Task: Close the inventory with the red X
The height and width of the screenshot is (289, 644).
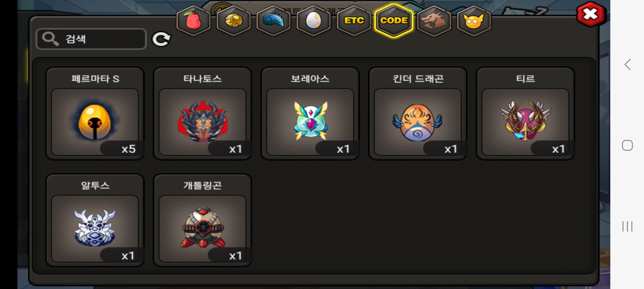Action: pos(591,14)
